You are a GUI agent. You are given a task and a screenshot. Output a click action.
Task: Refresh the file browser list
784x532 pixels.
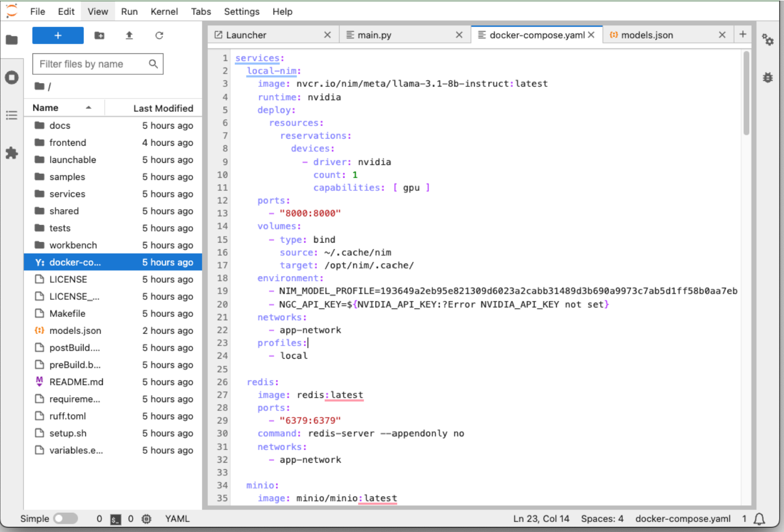pyautogui.click(x=159, y=35)
